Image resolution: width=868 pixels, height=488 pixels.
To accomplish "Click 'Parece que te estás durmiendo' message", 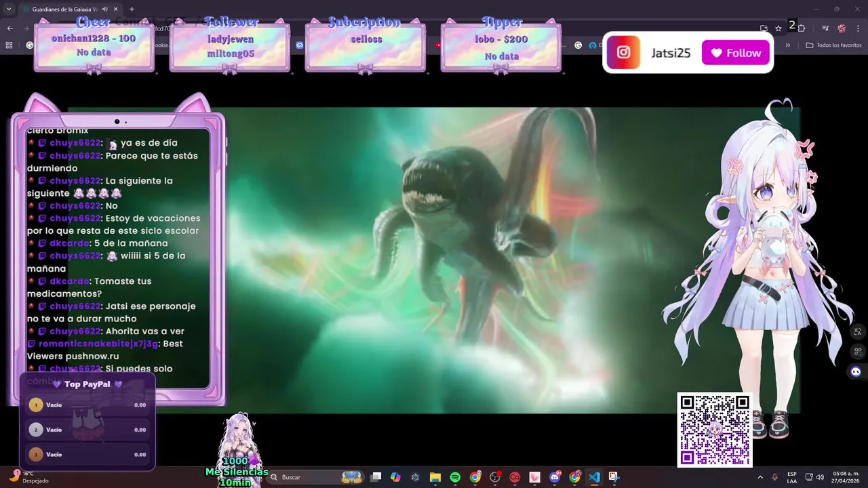I will [x=113, y=162].
